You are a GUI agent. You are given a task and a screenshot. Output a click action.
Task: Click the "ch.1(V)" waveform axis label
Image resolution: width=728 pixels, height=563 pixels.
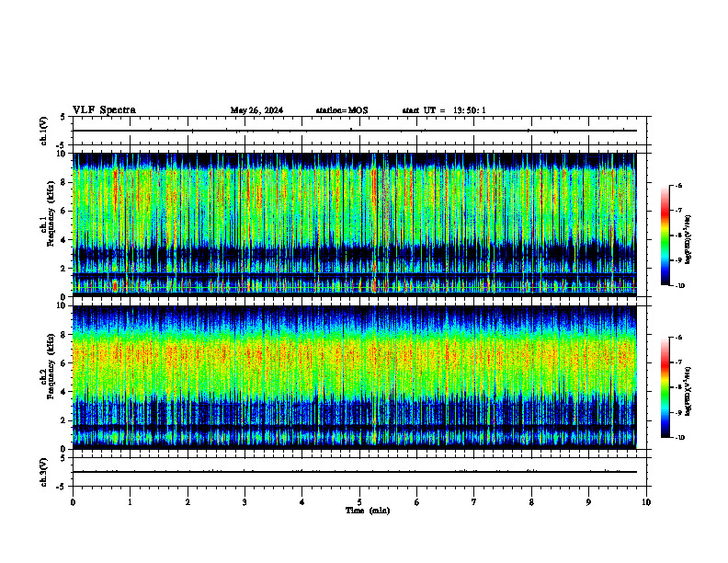44,131
